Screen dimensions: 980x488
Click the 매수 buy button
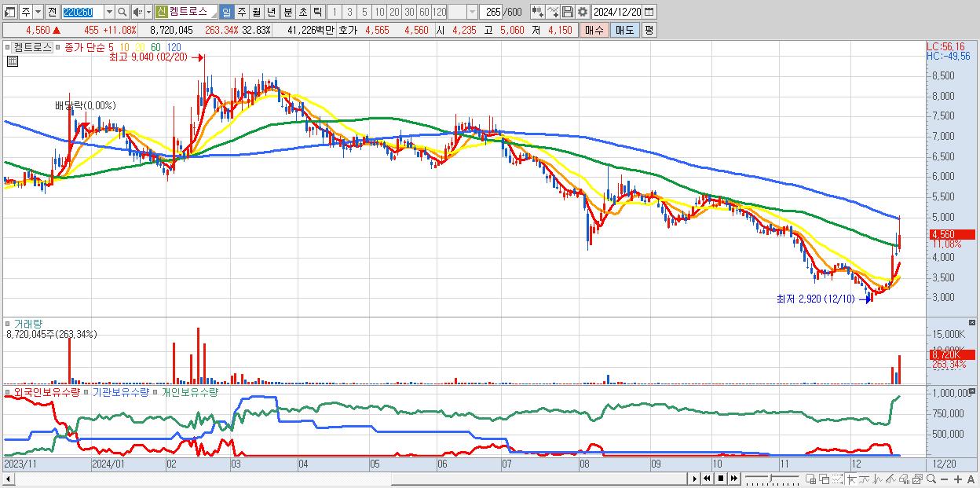pos(594,30)
